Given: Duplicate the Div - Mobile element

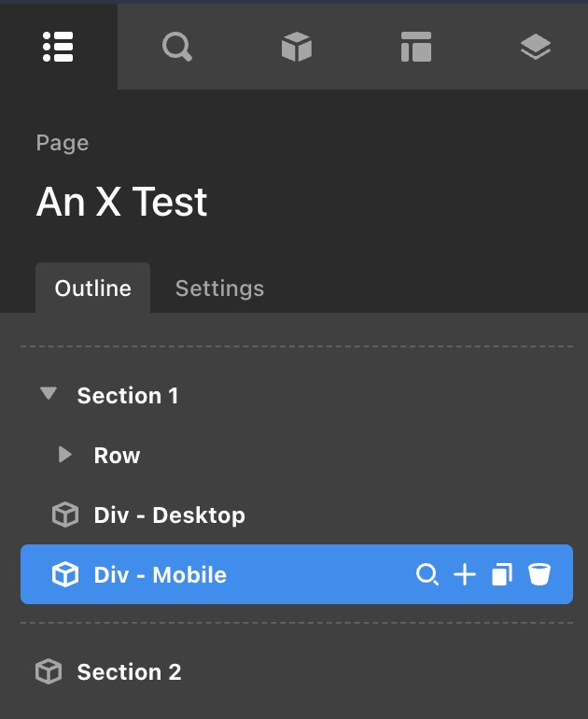Looking at the screenshot, I should click(502, 574).
